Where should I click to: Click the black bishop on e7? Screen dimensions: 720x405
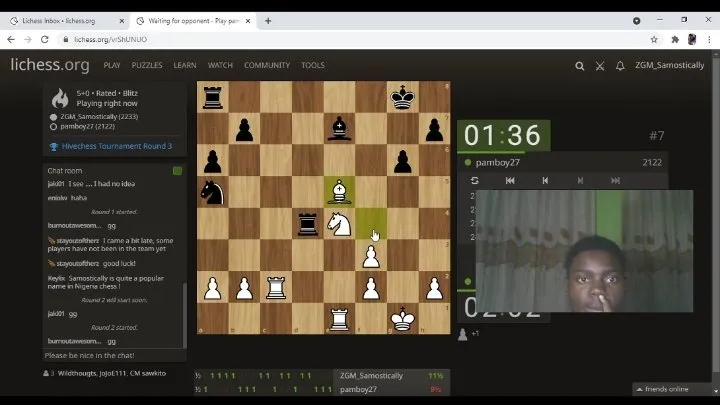click(x=339, y=129)
